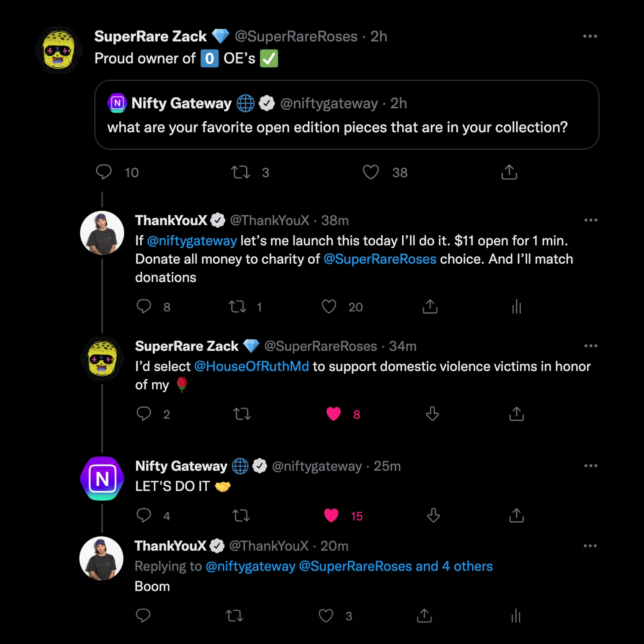Open more options on Nifty Gateway's 25m reply
The height and width of the screenshot is (644, 644).
pos(591,466)
